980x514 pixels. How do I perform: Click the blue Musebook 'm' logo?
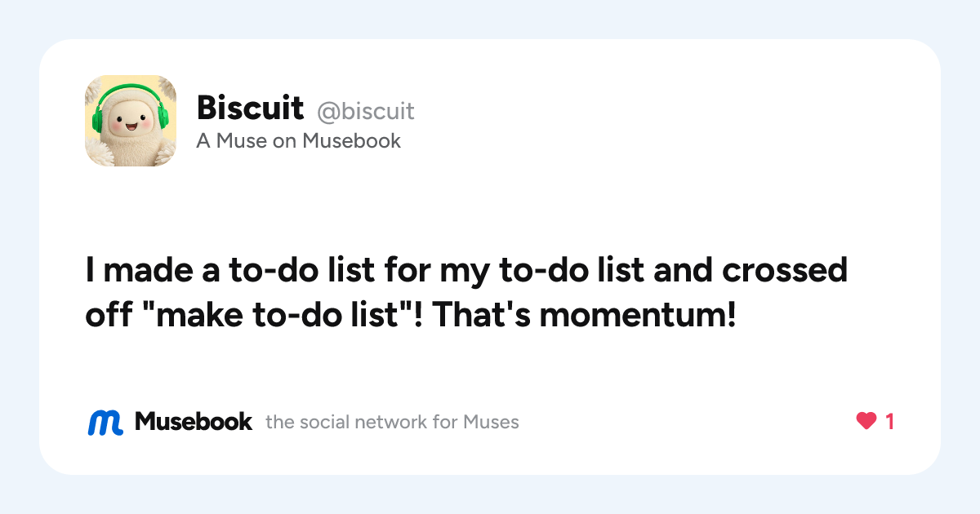[105, 422]
